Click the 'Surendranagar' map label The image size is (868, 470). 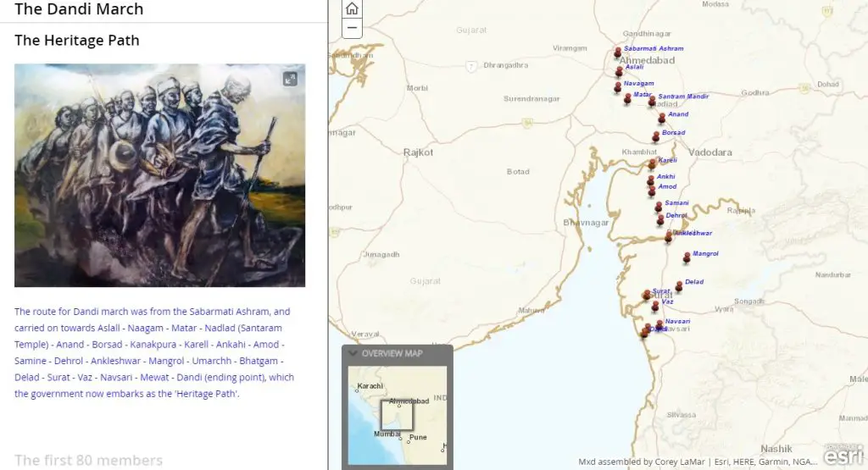point(531,98)
